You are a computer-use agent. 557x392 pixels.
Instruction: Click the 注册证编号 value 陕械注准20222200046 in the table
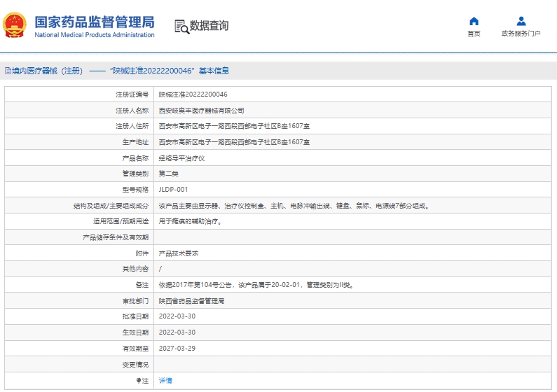coord(193,94)
